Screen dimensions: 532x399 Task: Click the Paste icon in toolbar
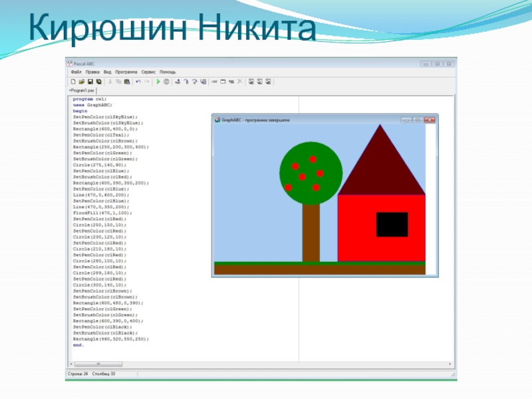pos(126,82)
